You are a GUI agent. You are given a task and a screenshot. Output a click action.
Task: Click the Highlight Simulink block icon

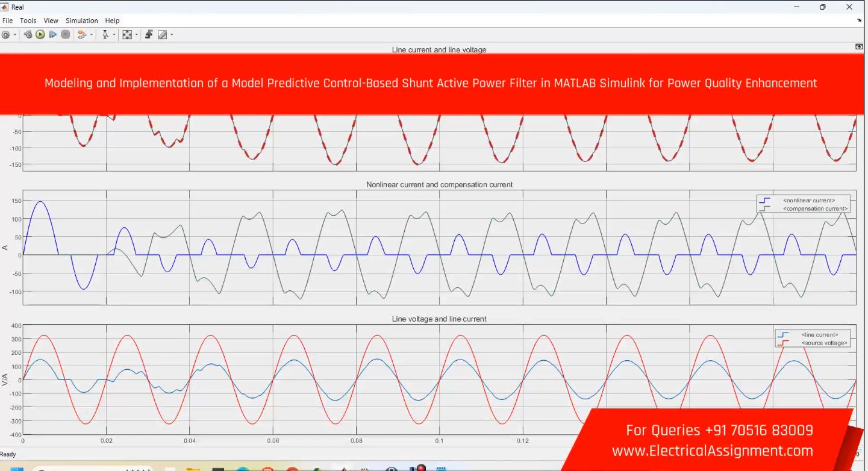[81, 35]
